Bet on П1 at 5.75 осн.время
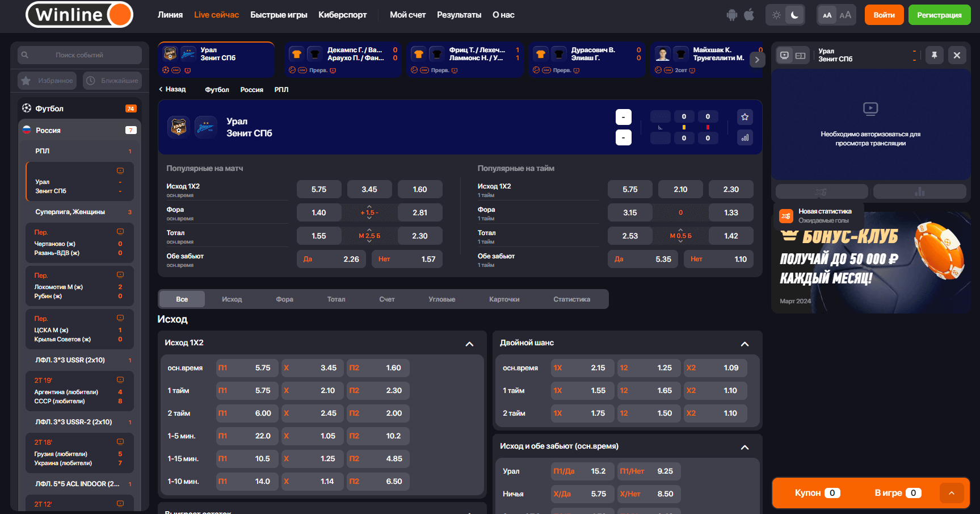Screen dimensions: 980x514 click(248, 368)
